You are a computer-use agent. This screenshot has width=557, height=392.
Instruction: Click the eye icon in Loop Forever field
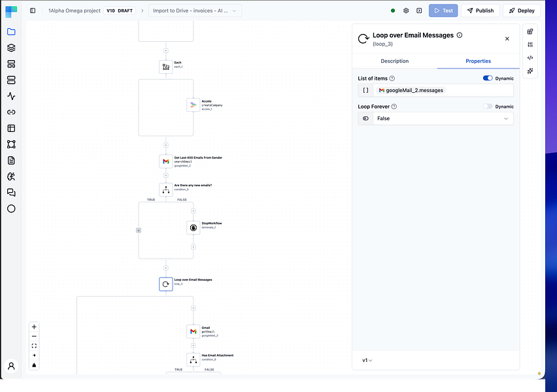[365, 119]
